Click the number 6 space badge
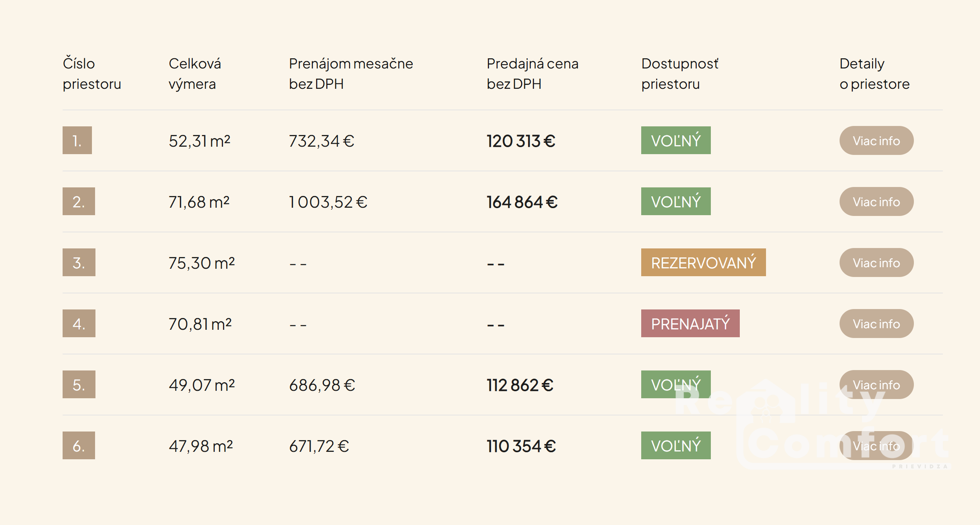Viewport: 980px width, 525px height. tap(79, 446)
